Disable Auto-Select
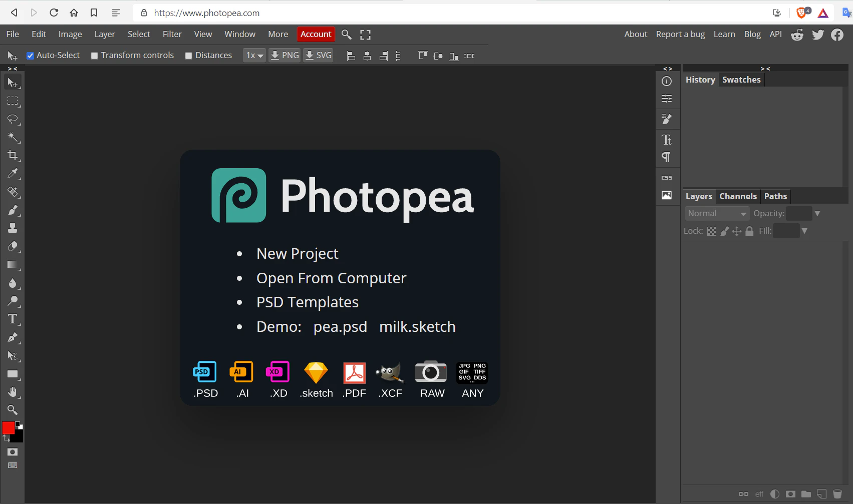 tap(31, 55)
